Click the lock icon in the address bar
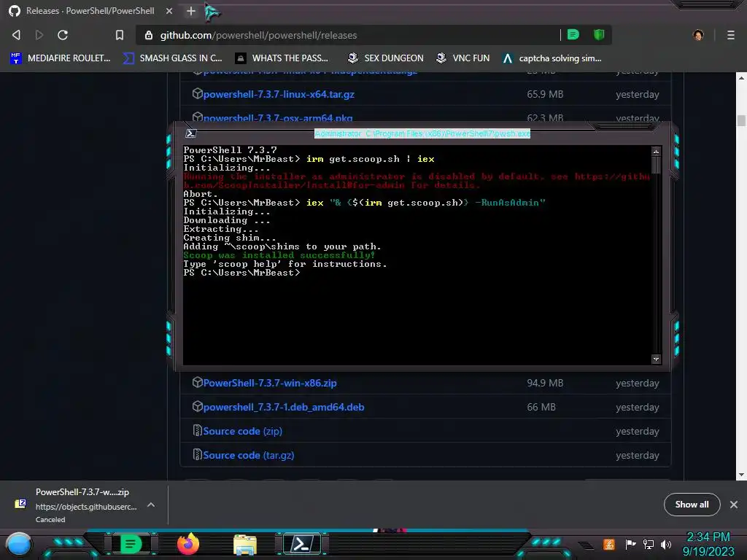This screenshot has width=747, height=560. (149, 35)
